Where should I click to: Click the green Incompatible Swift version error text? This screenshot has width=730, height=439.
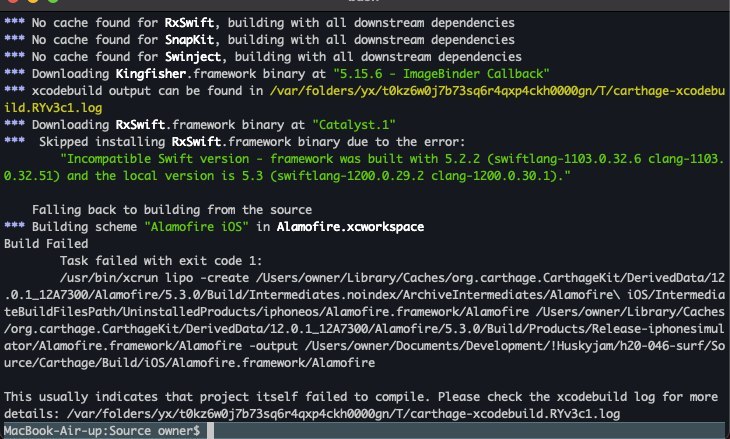pyautogui.click(x=365, y=167)
